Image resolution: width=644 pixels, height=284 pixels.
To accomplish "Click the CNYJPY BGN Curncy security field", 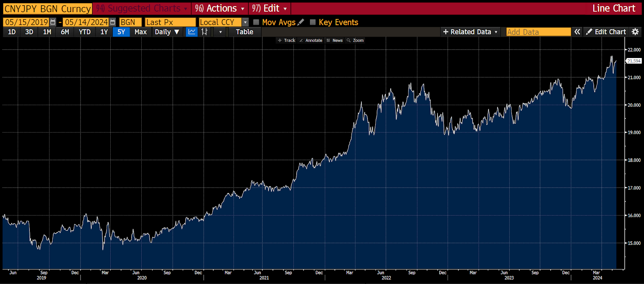I will [47, 8].
